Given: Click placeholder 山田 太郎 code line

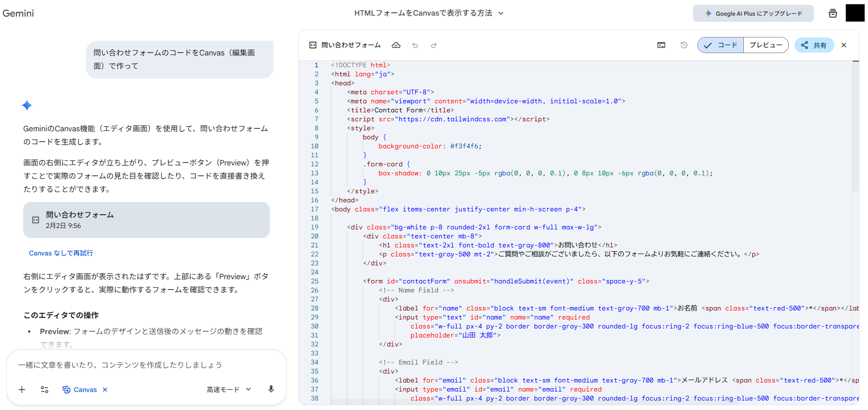Looking at the screenshot, I should point(456,335).
